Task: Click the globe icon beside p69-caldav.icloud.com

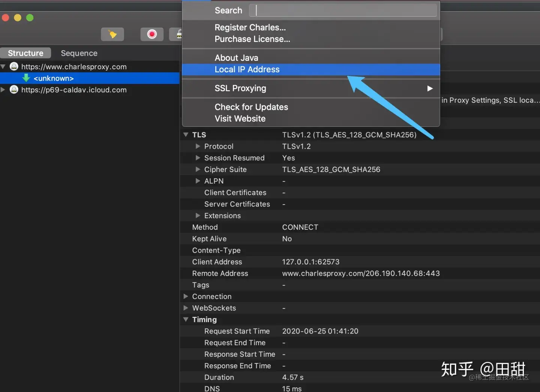Action: [x=14, y=90]
